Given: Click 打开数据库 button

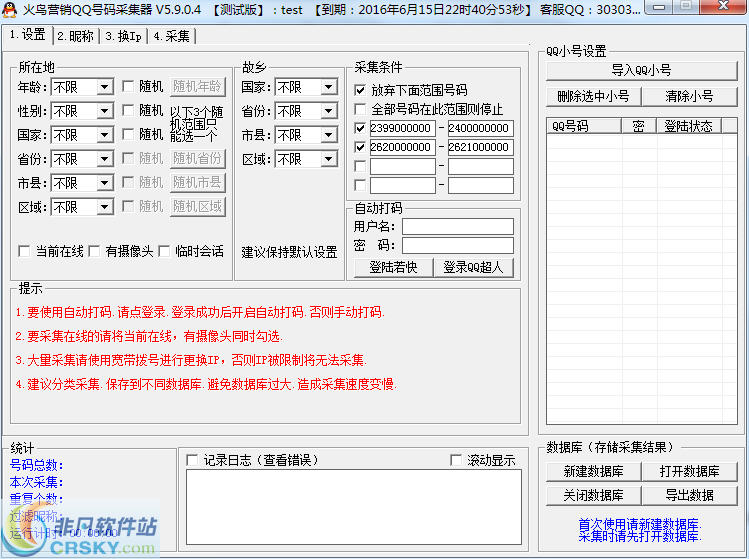Looking at the screenshot, I should [690, 472].
